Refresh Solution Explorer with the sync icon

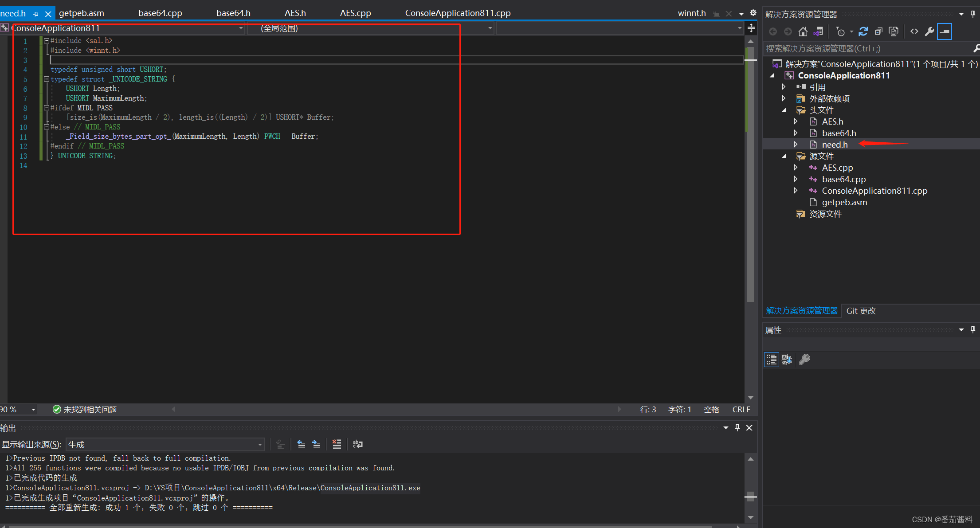(x=863, y=31)
